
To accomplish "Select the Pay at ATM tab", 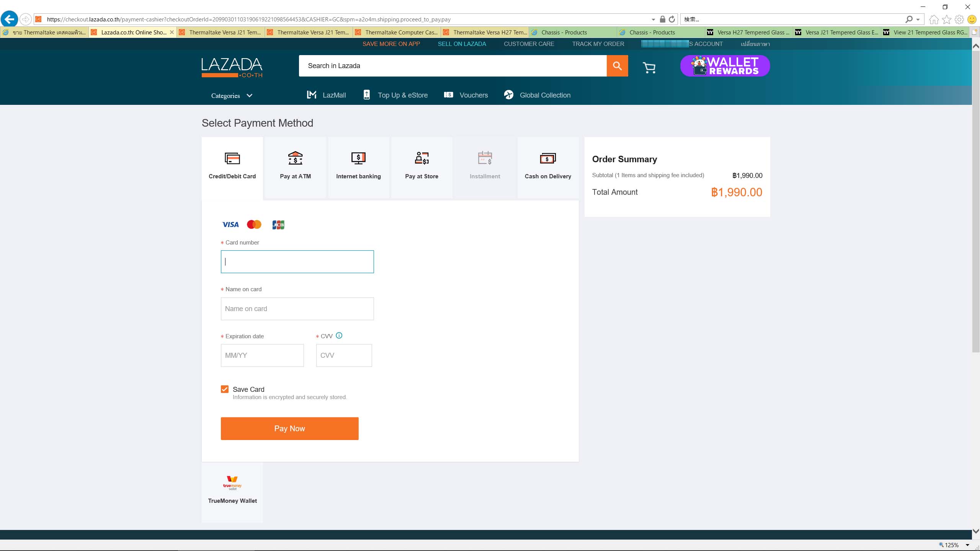I will (296, 168).
